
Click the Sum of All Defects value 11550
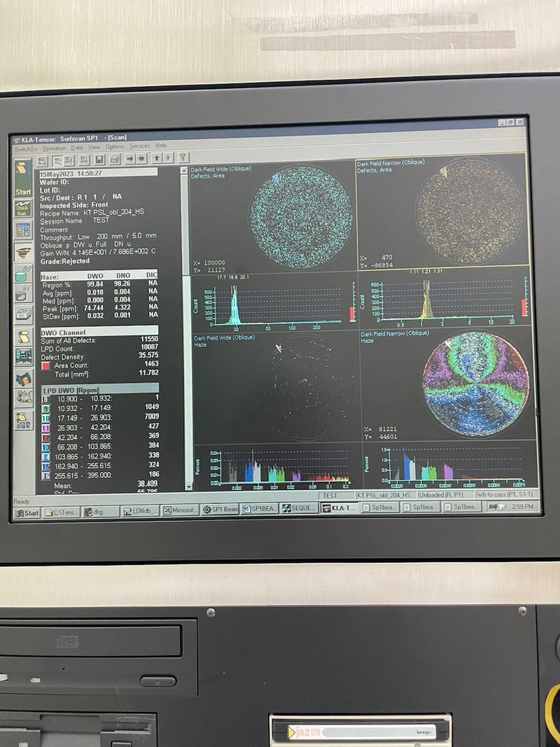(x=148, y=340)
